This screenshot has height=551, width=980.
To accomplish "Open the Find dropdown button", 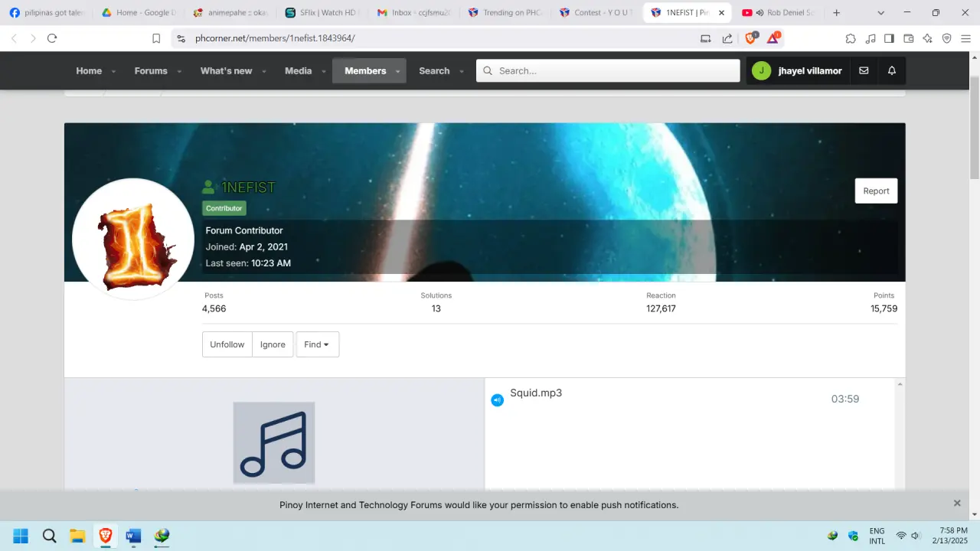I will click(317, 344).
